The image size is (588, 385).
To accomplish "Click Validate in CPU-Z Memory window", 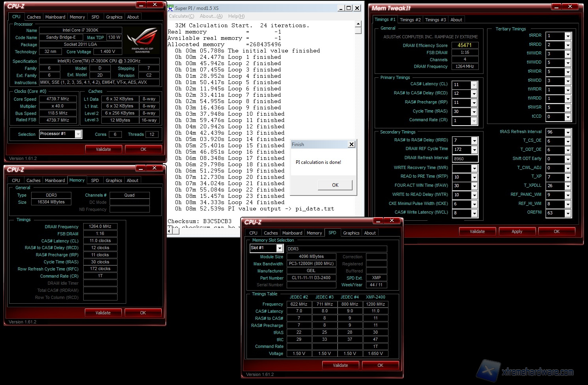I will tap(103, 313).
